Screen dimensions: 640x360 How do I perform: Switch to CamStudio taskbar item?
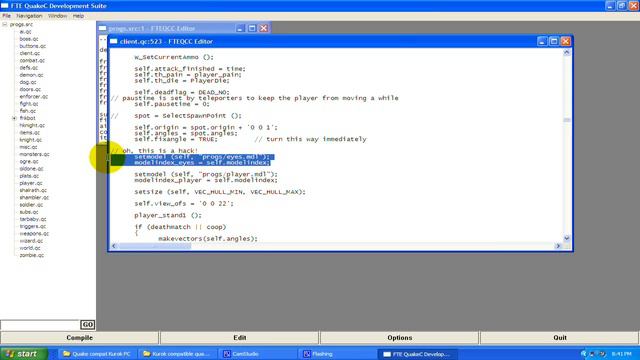258,354
